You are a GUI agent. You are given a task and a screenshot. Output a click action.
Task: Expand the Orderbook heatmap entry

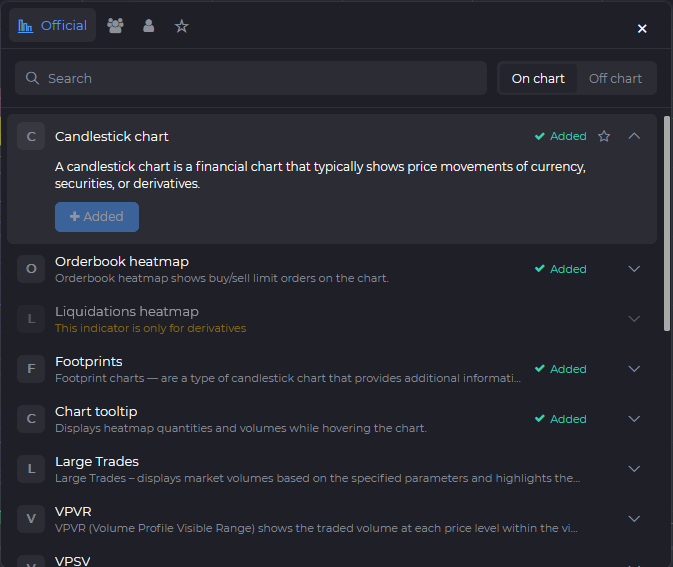[634, 269]
